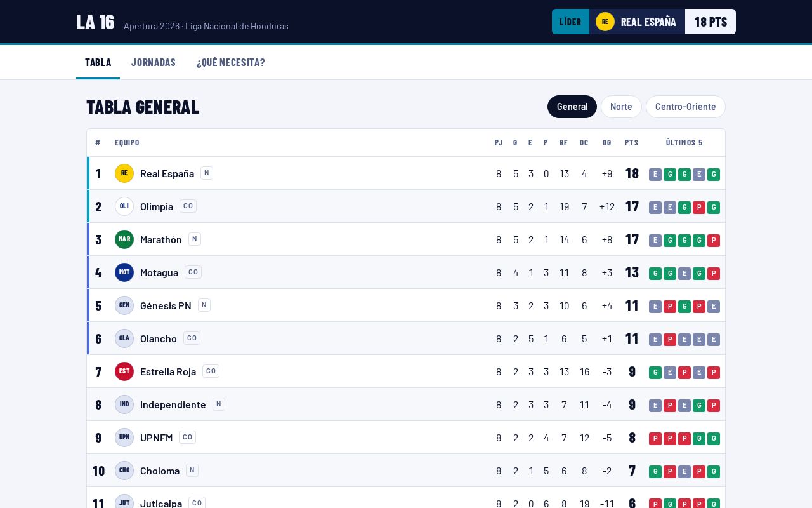Click Real España's 18 points value
This screenshot has height=508, width=812.
[x=632, y=173]
